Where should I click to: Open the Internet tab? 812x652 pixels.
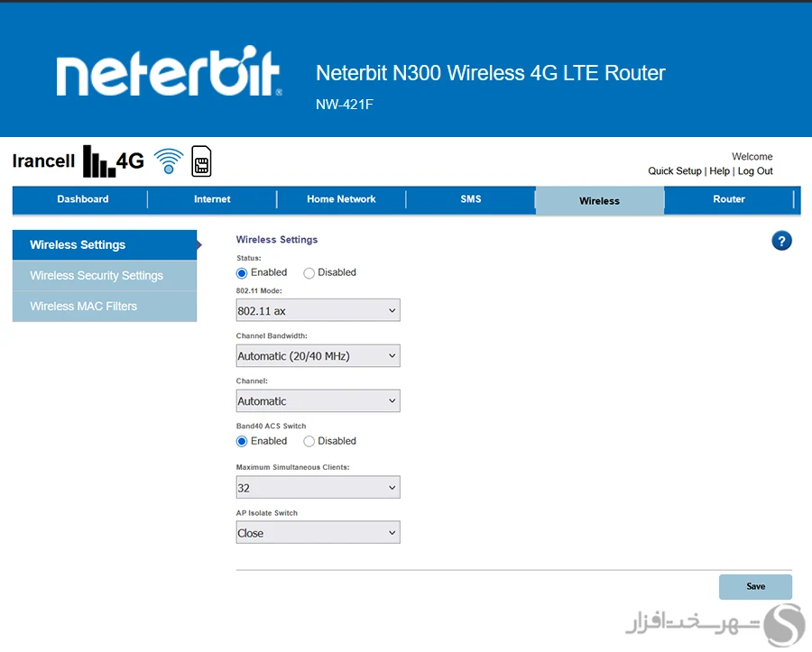212,199
